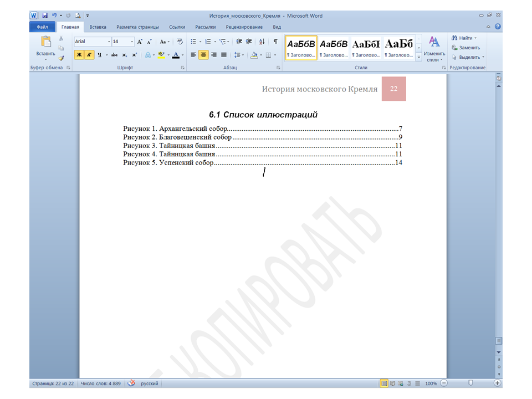Click the font color red swatch button
532x399 pixels.
[176, 55]
